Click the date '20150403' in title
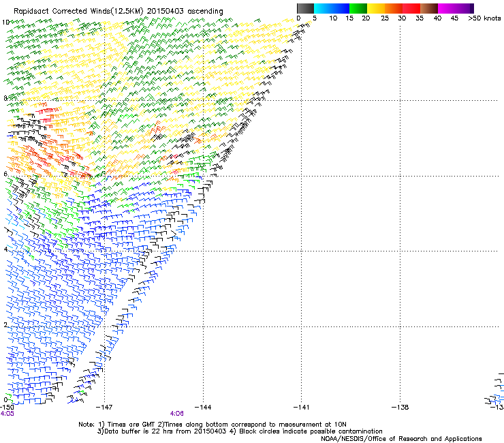 [166, 11]
